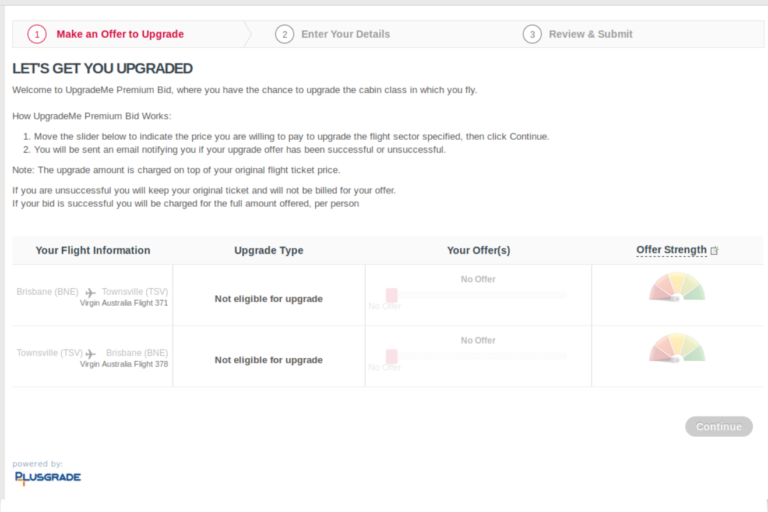Click the 'powered by:' label

[37, 463]
